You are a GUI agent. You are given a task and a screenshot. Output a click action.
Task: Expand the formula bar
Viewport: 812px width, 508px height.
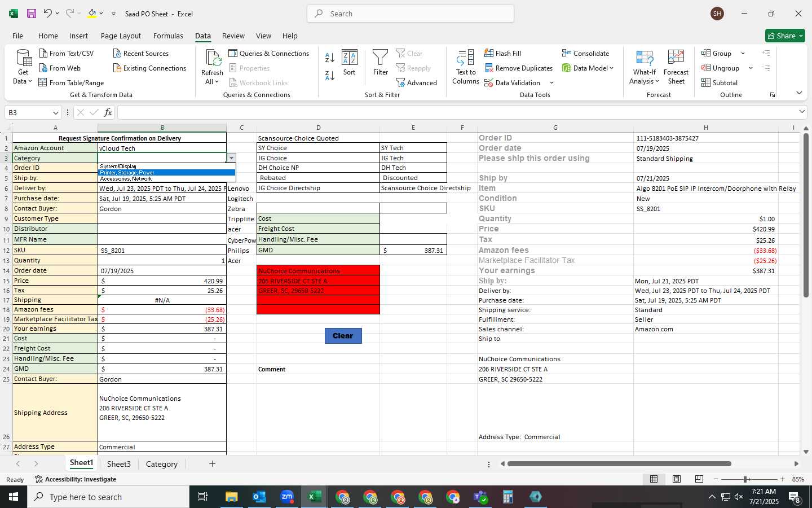tap(802, 112)
